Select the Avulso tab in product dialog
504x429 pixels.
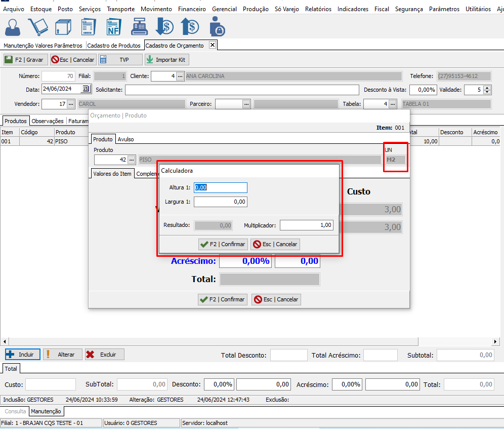tap(125, 139)
